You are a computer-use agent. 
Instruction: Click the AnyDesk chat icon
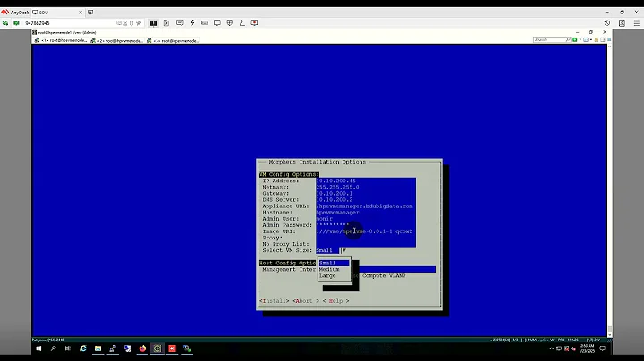pos(180,23)
